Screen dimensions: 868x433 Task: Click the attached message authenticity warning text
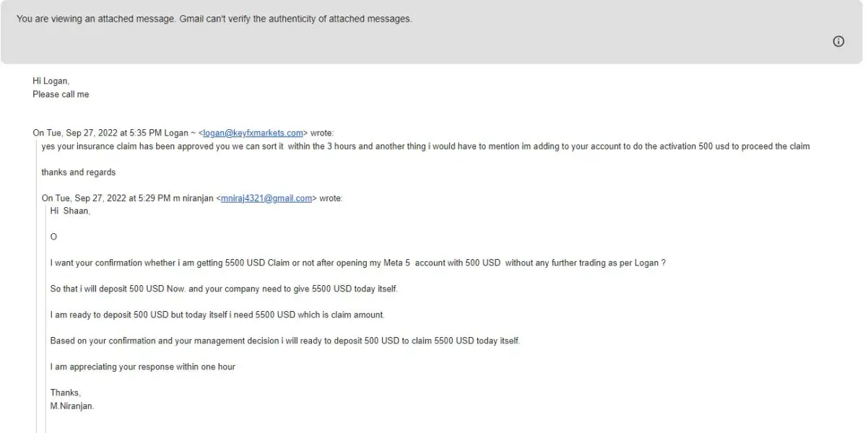point(214,19)
